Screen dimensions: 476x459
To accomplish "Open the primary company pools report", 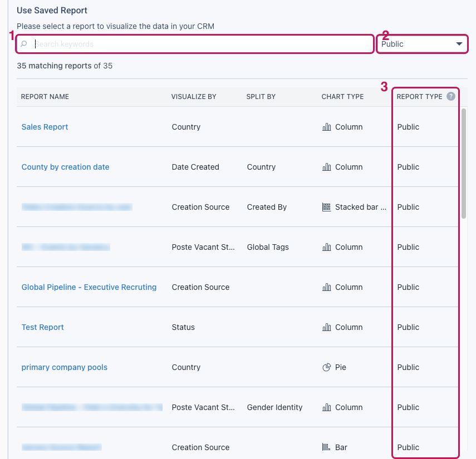I will click(x=65, y=367).
